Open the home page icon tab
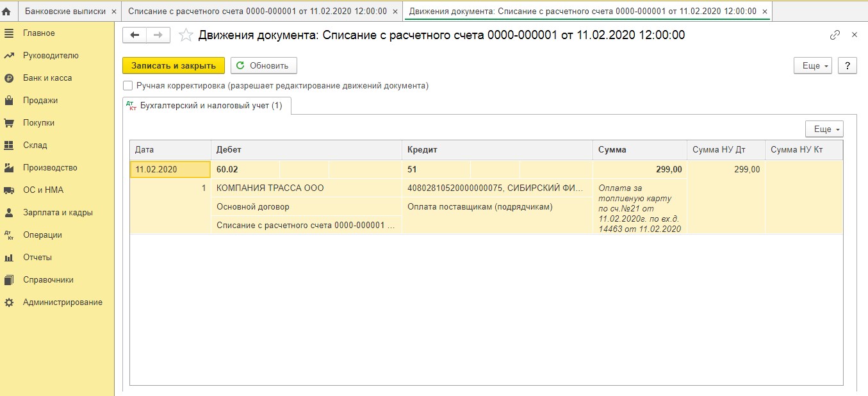868x396 pixels. [x=7, y=12]
